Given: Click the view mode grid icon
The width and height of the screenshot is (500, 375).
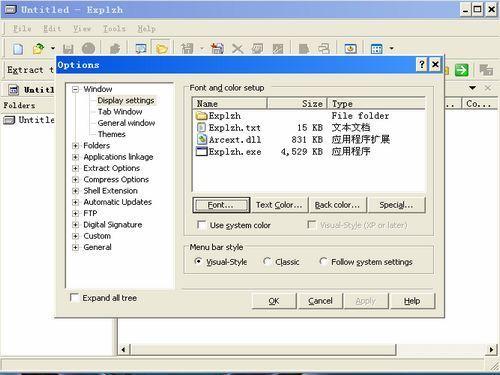Looking at the screenshot, I should [x=377, y=49].
